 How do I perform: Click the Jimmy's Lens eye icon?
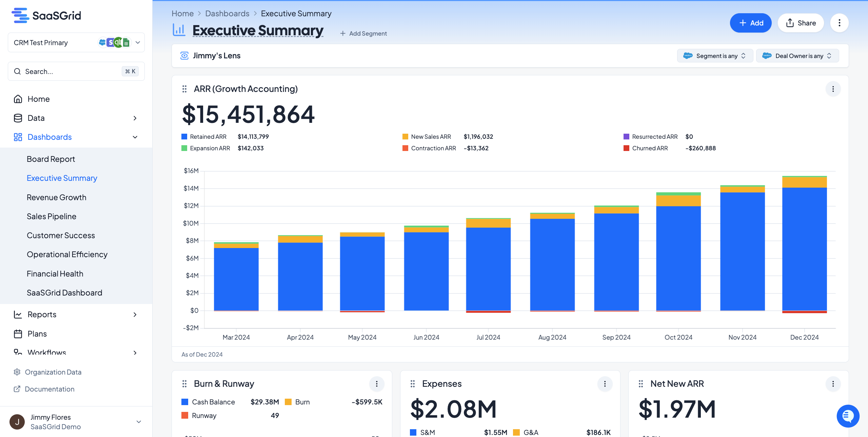coord(184,56)
